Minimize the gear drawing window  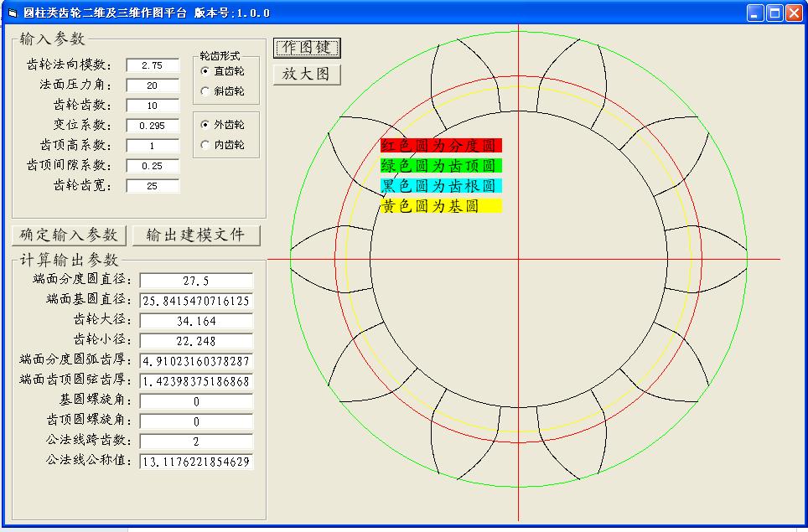point(755,13)
